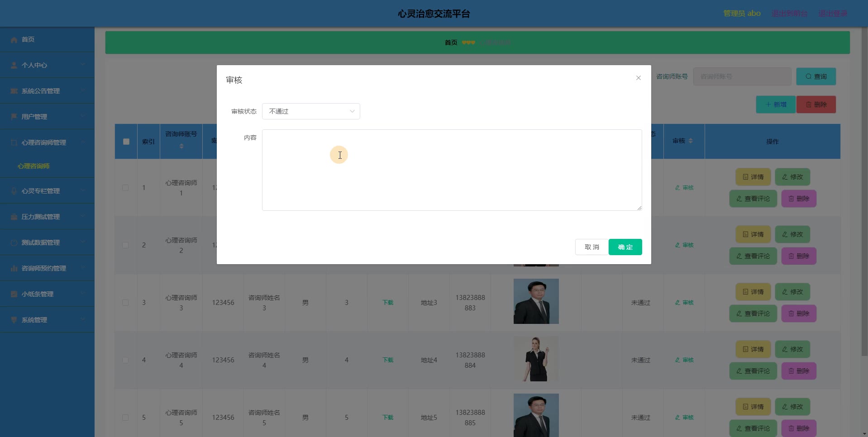
Task: Close the 审核 dialog with the X
Action: point(638,78)
